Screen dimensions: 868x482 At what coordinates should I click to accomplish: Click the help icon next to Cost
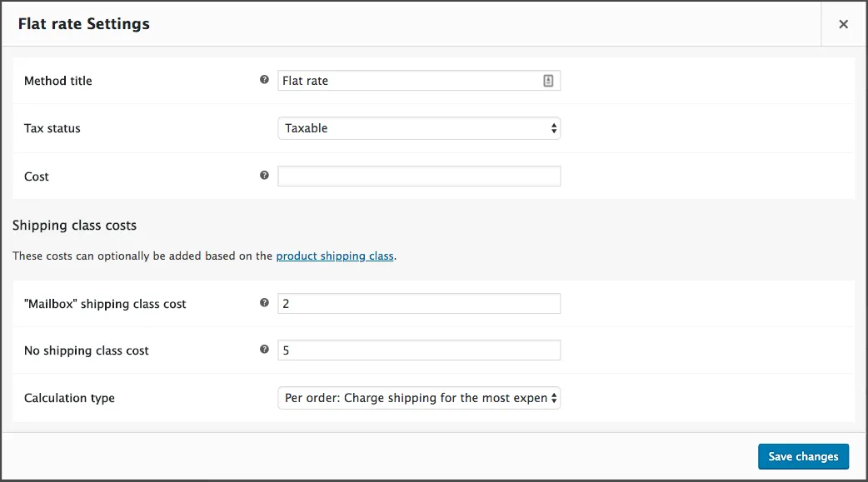pos(264,176)
